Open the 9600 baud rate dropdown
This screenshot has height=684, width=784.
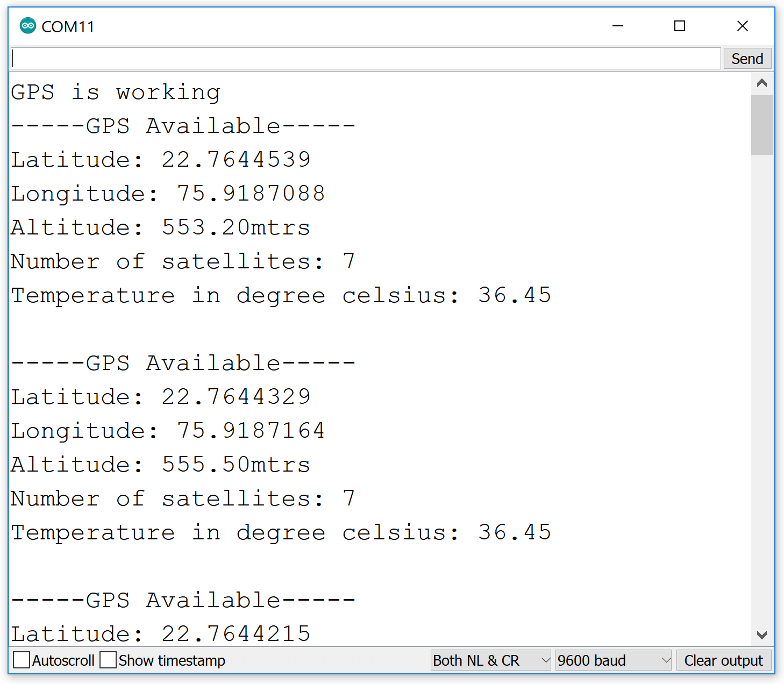(x=614, y=660)
